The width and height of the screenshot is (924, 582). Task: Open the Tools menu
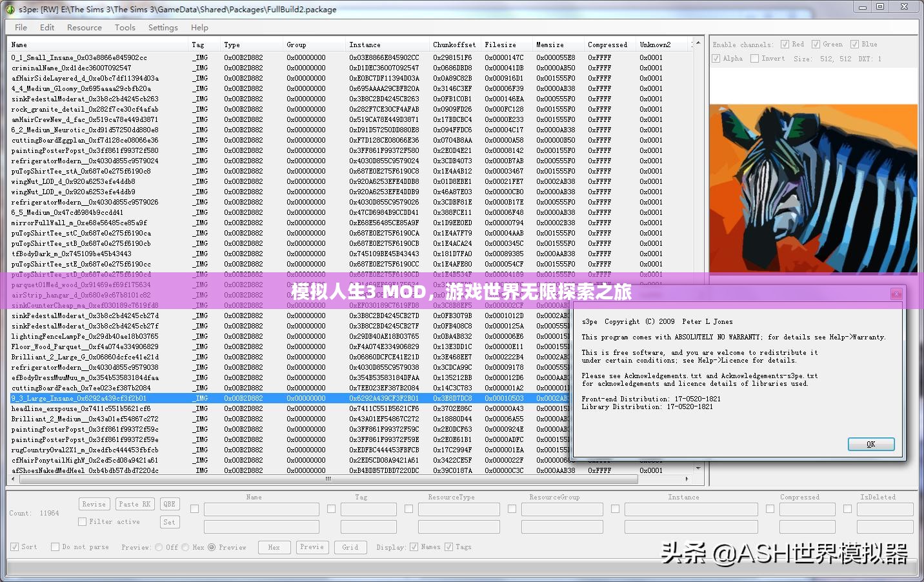pyautogui.click(x=125, y=28)
